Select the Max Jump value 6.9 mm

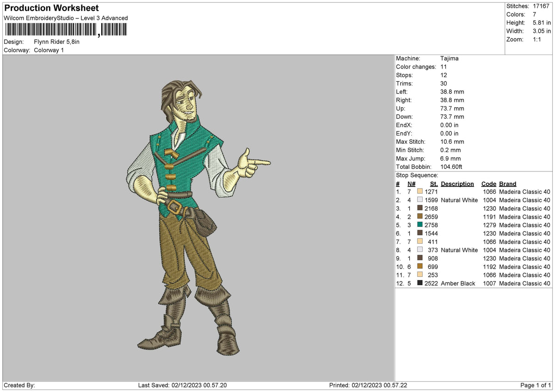[x=451, y=159]
